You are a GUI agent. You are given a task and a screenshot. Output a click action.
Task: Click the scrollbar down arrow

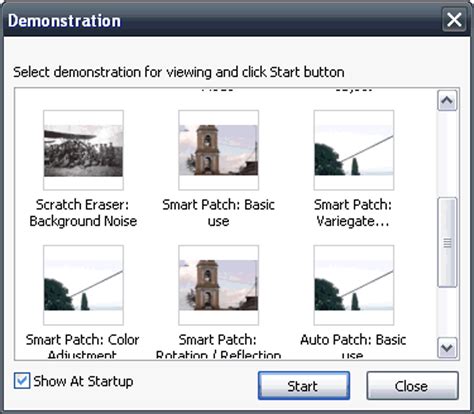(x=447, y=348)
